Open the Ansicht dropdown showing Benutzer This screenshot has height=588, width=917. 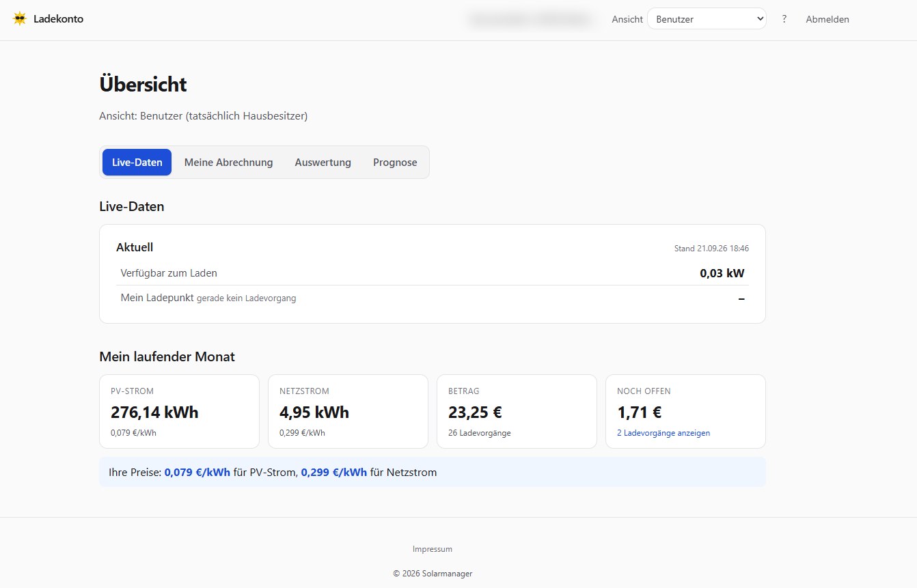click(707, 19)
